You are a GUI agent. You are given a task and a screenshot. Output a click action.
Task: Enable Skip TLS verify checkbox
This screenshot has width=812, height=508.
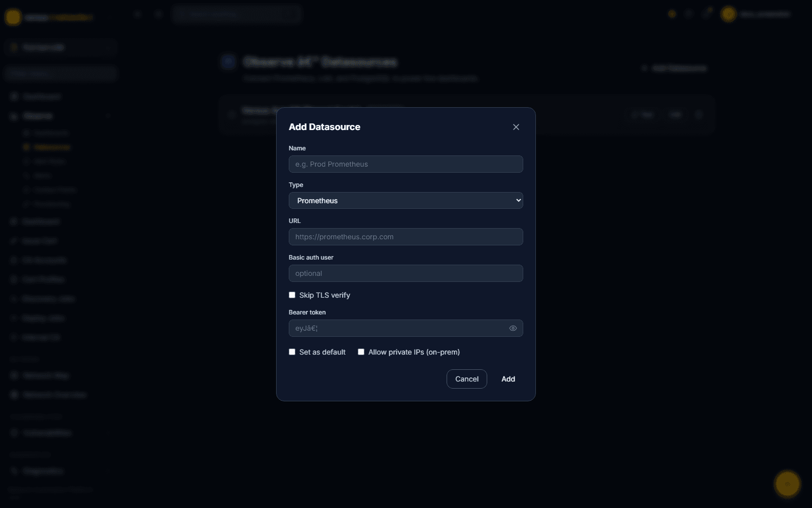point(292,295)
